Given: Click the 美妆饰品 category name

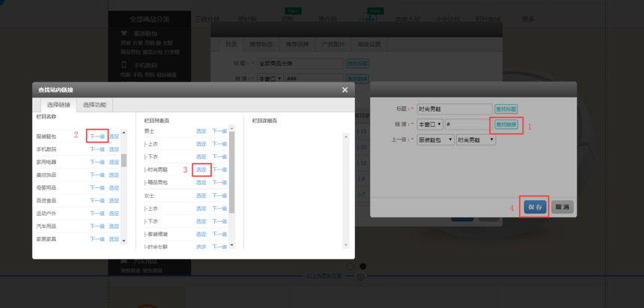Looking at the screenshot, I should click(46, 175).
